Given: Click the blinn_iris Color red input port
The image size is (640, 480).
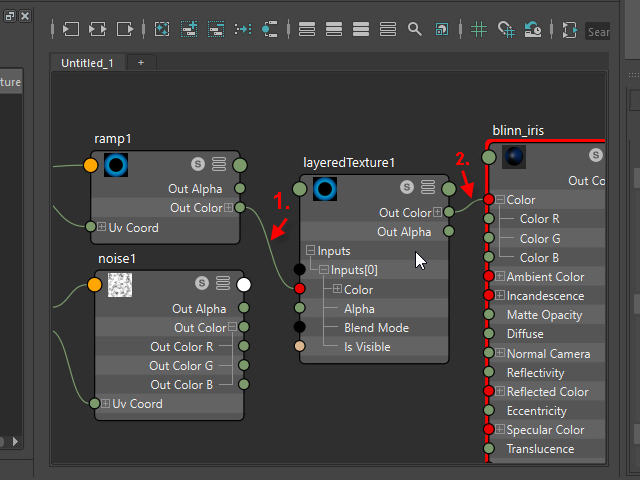Looking at the screenshot, I should 489,200.
